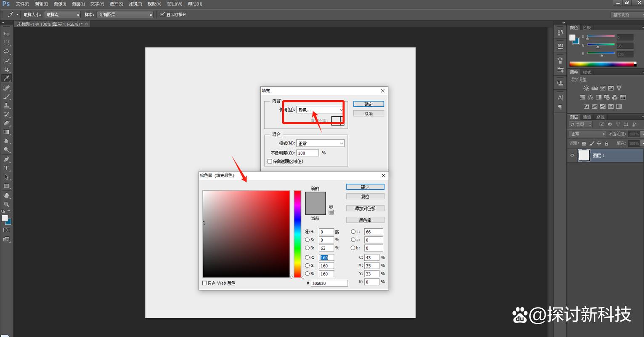644x337 pixels.
Task: Switch to the 通道 tab
Action: point(587,117)
